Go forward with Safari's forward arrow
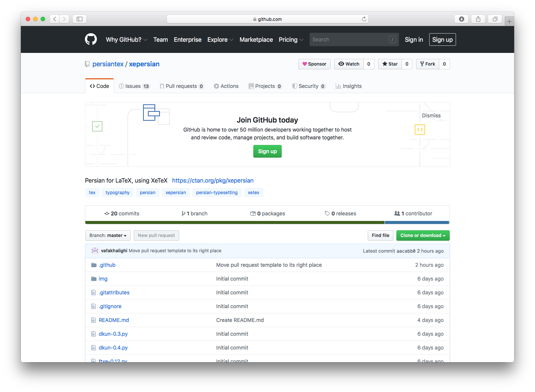The height and width of the screenshot is (392, 535). (x=64, y=19)
